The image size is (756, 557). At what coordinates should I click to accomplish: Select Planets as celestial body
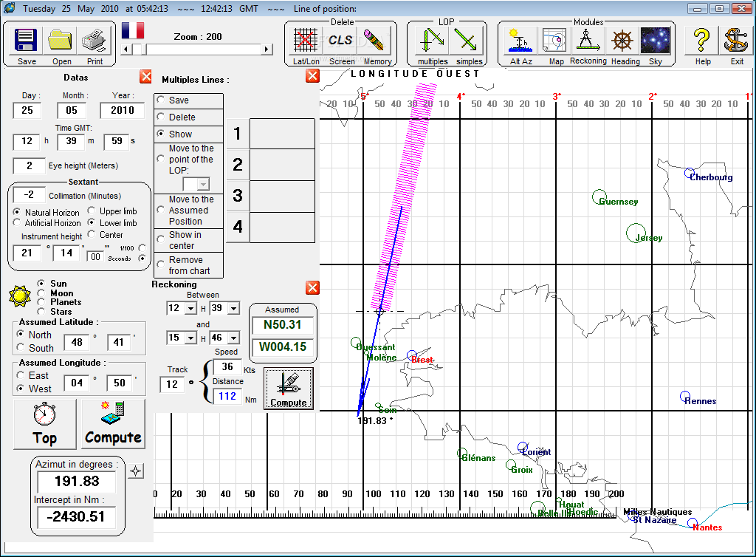(41, 302)
